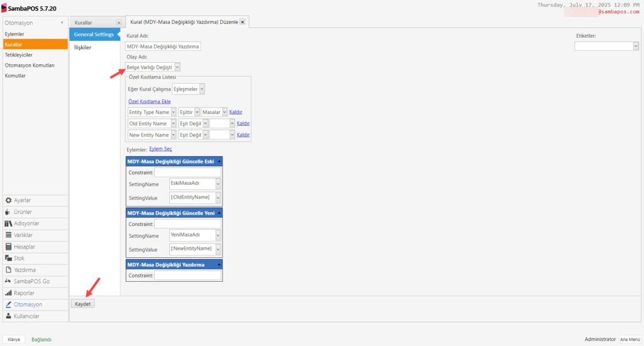Collapse the Otomasyon panel arrow
The image size is (644, 346).
coord(62,23)
